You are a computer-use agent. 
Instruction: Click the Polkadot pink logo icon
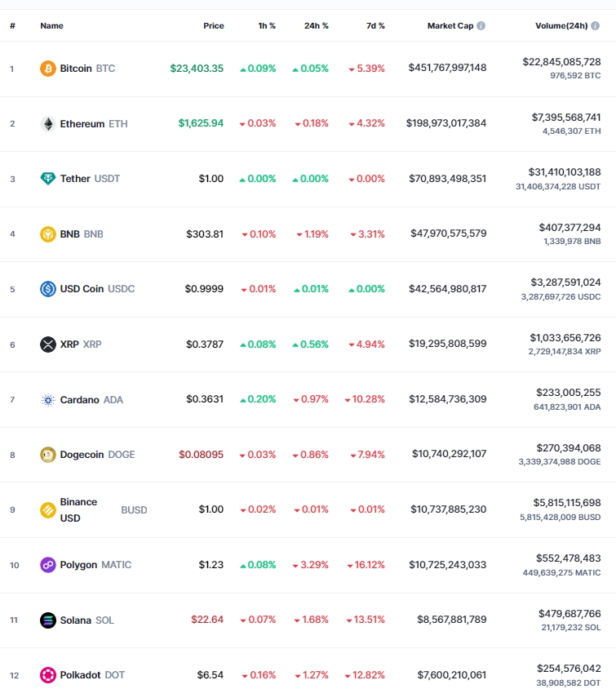(x=48, y=675)
